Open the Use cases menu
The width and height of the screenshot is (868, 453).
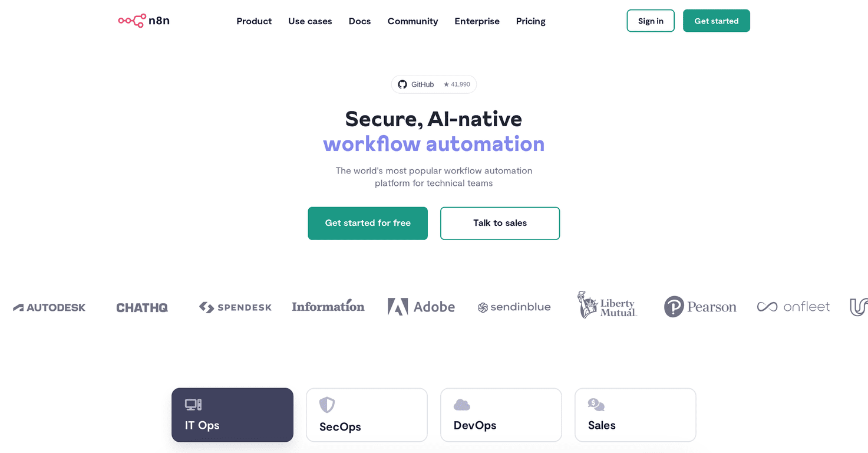coord(310,21)
